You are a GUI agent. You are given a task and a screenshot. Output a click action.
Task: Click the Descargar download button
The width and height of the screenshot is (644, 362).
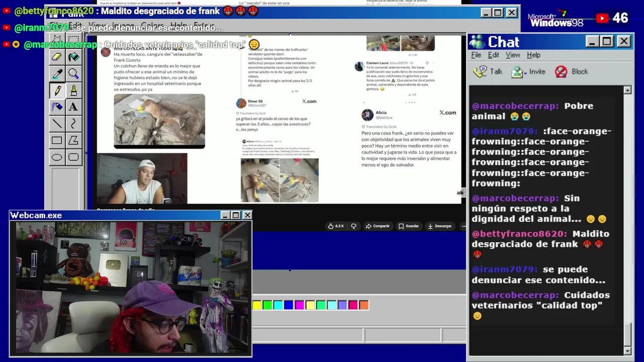tap(439, 226)
